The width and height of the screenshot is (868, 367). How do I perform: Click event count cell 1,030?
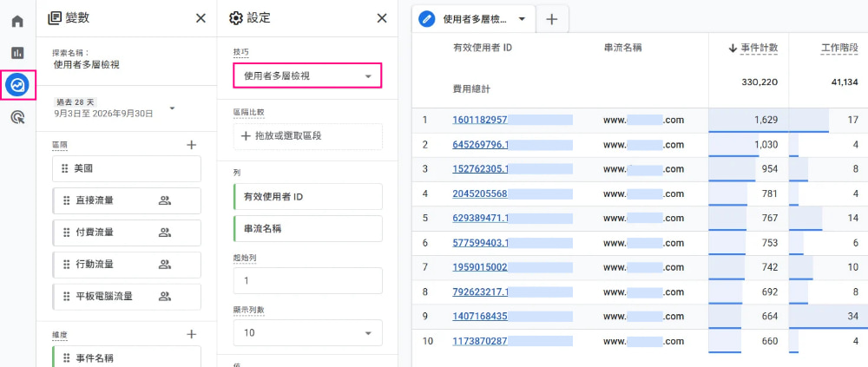coord(748,145)
